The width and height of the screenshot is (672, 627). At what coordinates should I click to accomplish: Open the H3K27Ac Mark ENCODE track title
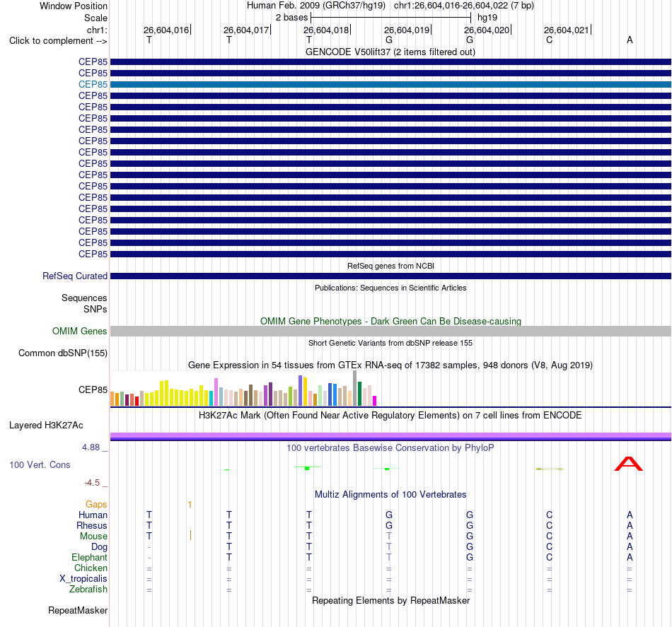click(390, 416)
